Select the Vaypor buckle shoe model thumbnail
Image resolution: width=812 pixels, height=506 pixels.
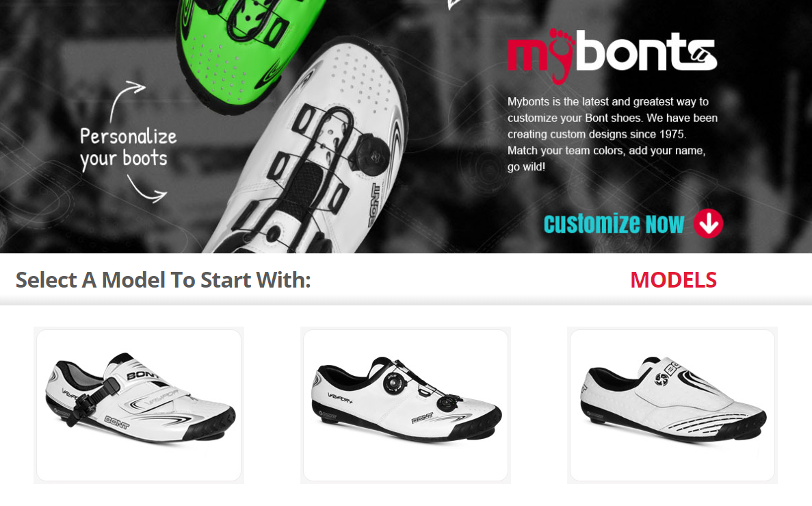pos(139,405)
